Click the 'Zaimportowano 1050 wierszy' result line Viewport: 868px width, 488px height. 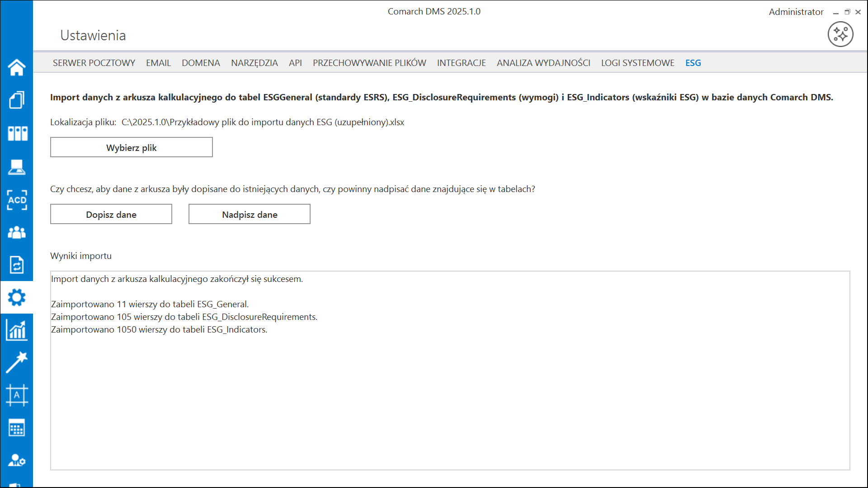(159, 329)
